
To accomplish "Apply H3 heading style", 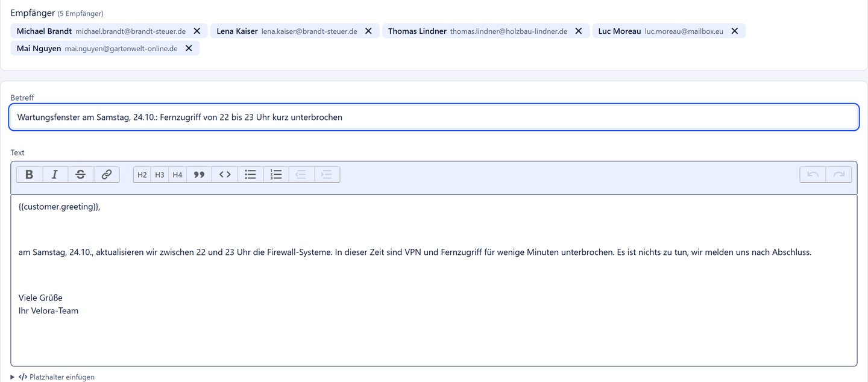I will tap(160, 175).
